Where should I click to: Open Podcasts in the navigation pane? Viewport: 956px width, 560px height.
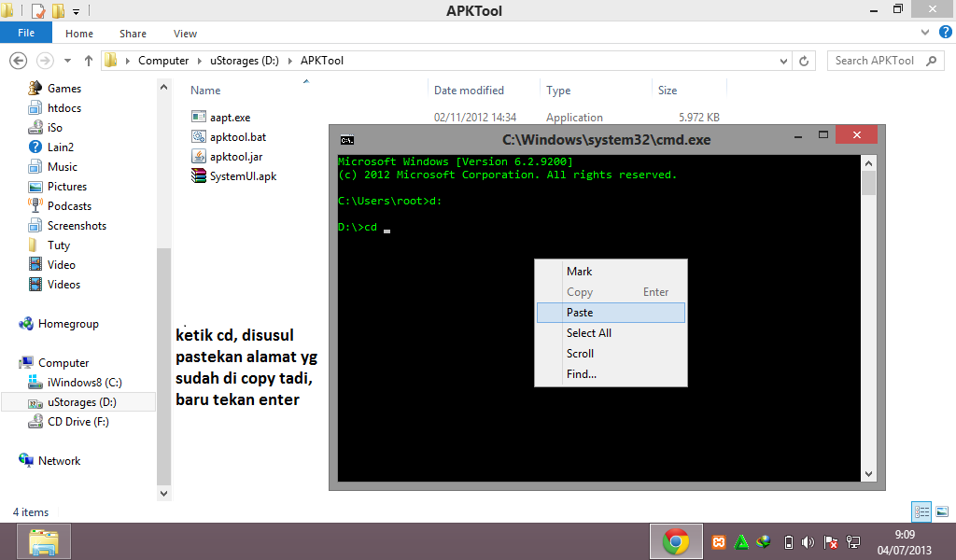point(69,206)
